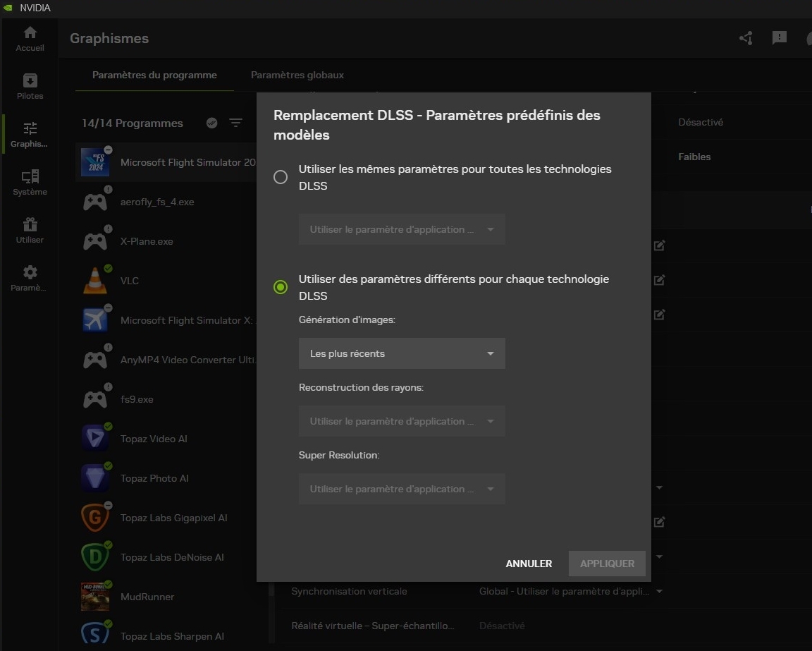Select Topaz Labs DeNoise AI icon
This screenshot has height=651, width=812.
(x=95, y=557)
